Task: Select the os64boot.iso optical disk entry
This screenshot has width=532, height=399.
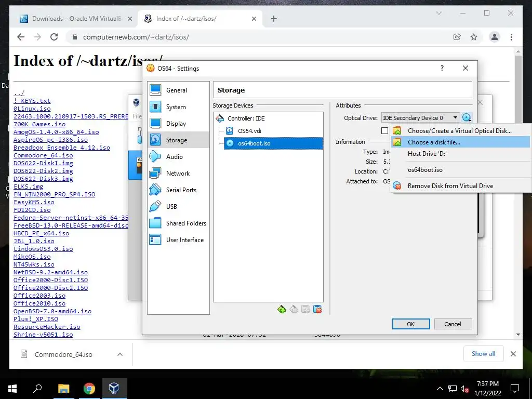Action: coord(273,143)
